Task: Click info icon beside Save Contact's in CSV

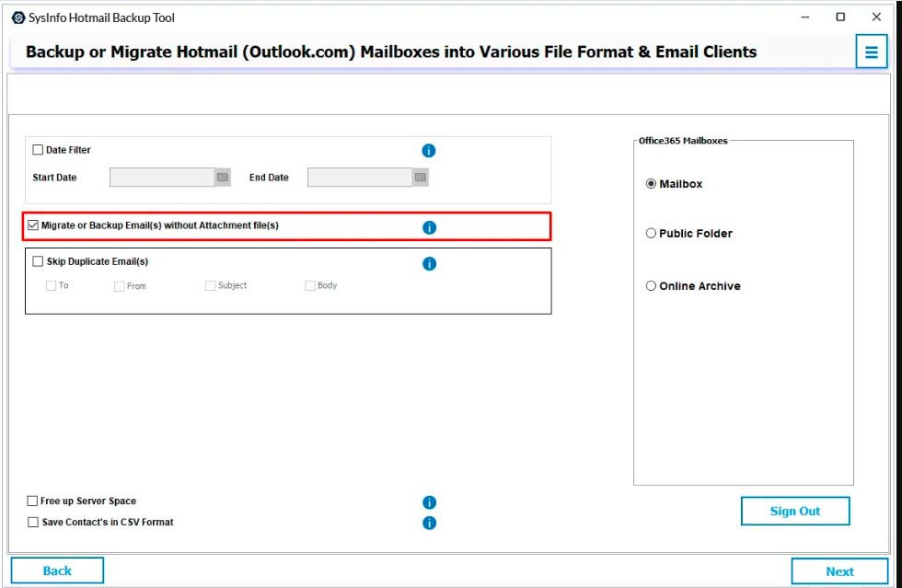Action: (x=429, y=523)
